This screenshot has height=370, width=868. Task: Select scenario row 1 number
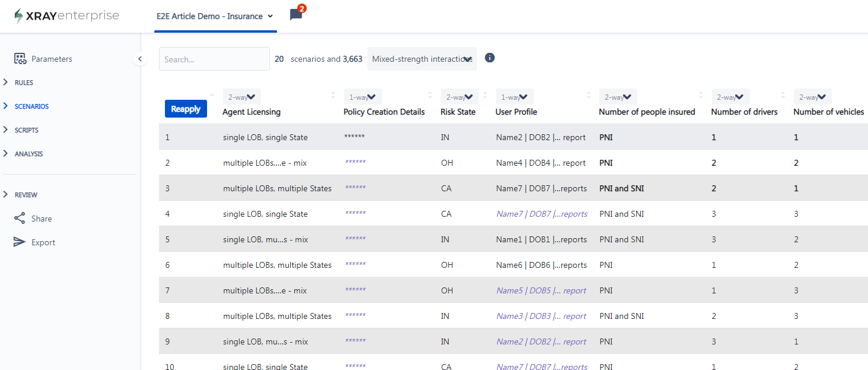pos(167,137)
